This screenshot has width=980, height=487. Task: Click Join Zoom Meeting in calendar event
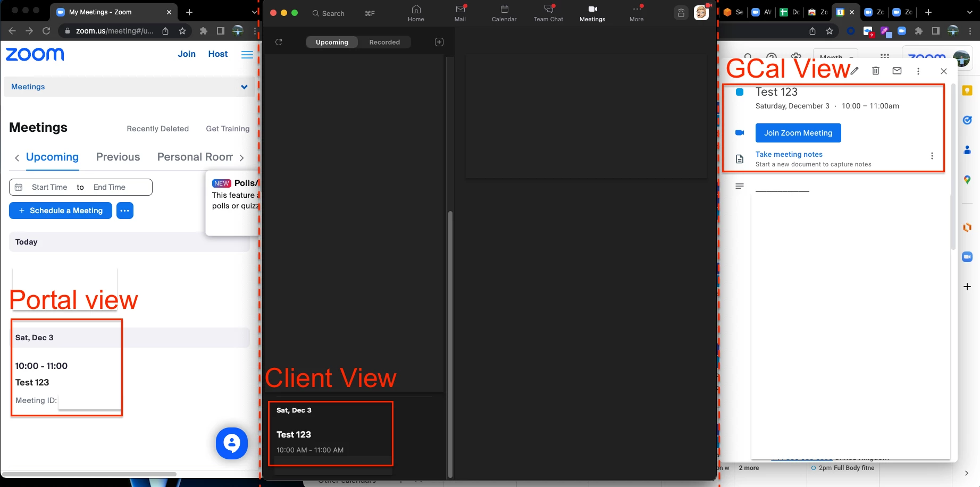798,133
